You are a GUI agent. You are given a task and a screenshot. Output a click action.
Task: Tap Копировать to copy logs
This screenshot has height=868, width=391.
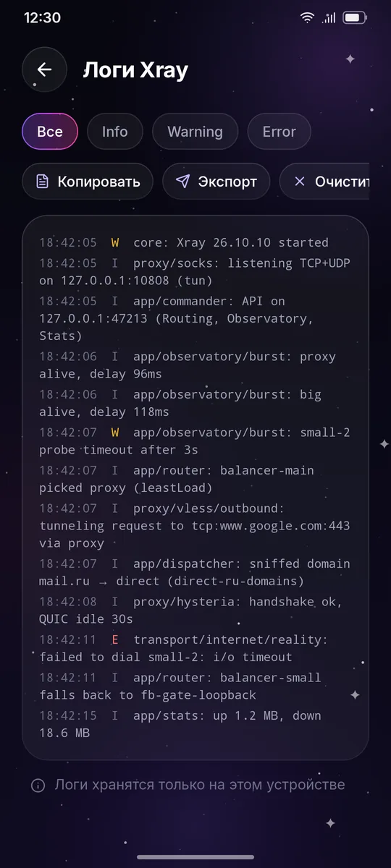(88, 181)
